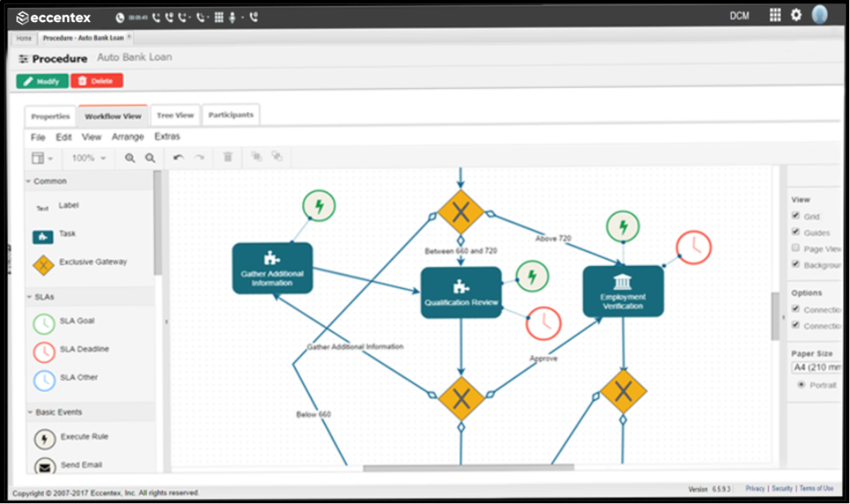Click gateway diamond below Qualification Review
850x504 pixels.
tap(461, 400)
